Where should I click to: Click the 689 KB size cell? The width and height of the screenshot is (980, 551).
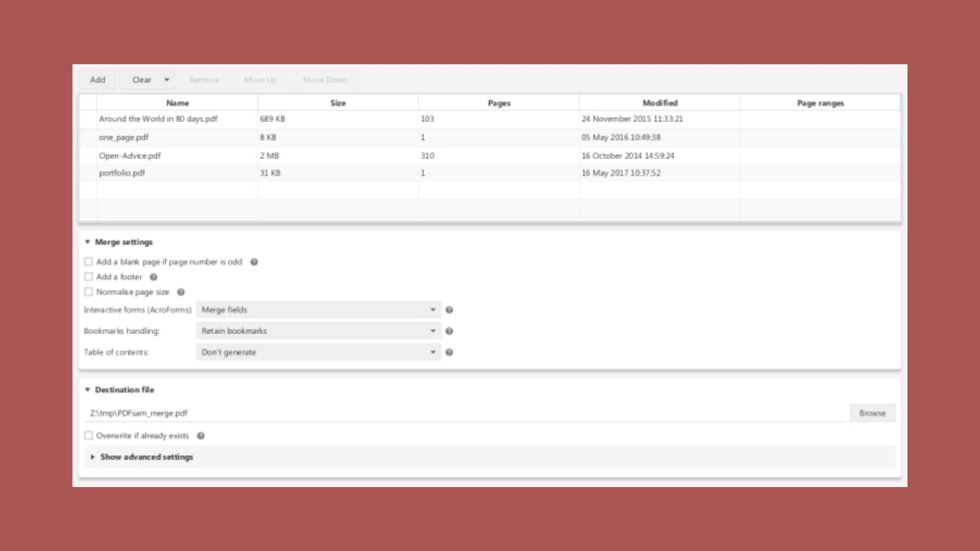[x=338, y=119]
